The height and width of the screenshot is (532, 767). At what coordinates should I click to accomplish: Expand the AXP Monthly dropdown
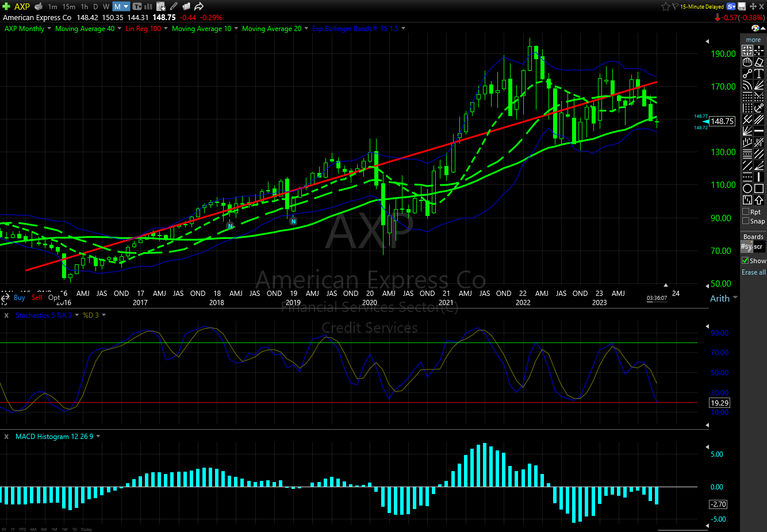point(49,28)
